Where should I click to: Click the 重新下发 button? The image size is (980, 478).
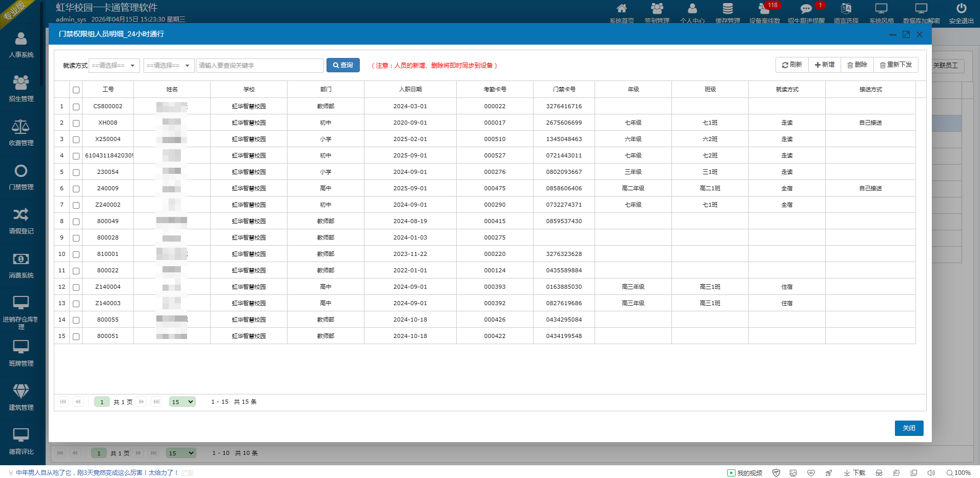coord(896,65)
